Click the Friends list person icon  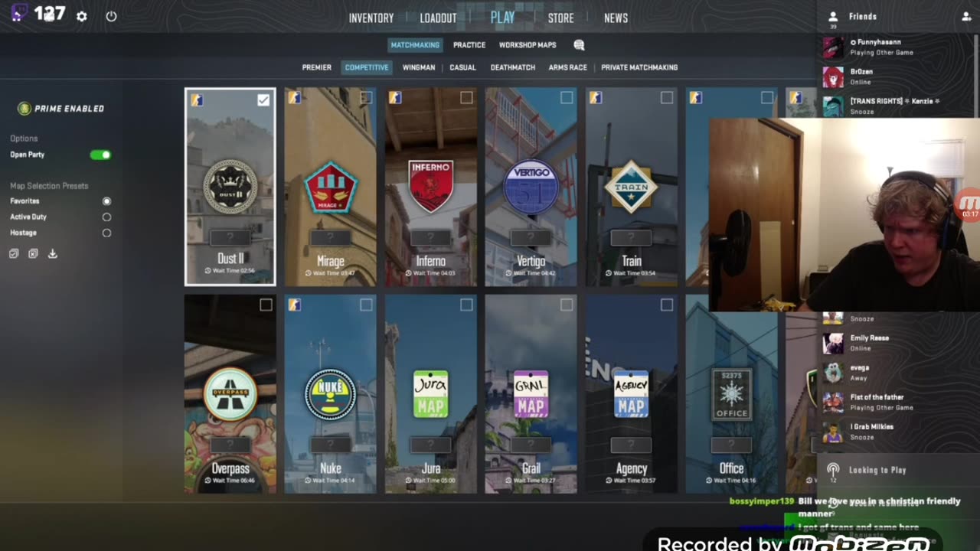(x=833, y=16)
